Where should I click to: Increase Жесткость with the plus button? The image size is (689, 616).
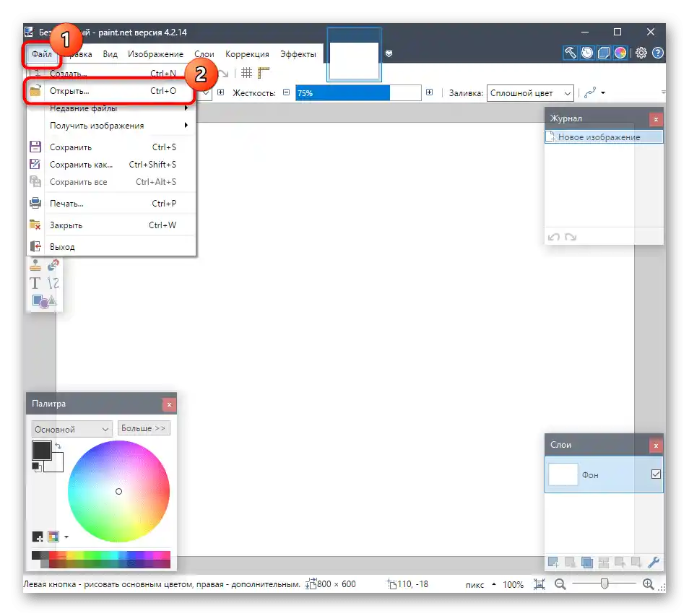pos(429,92)
